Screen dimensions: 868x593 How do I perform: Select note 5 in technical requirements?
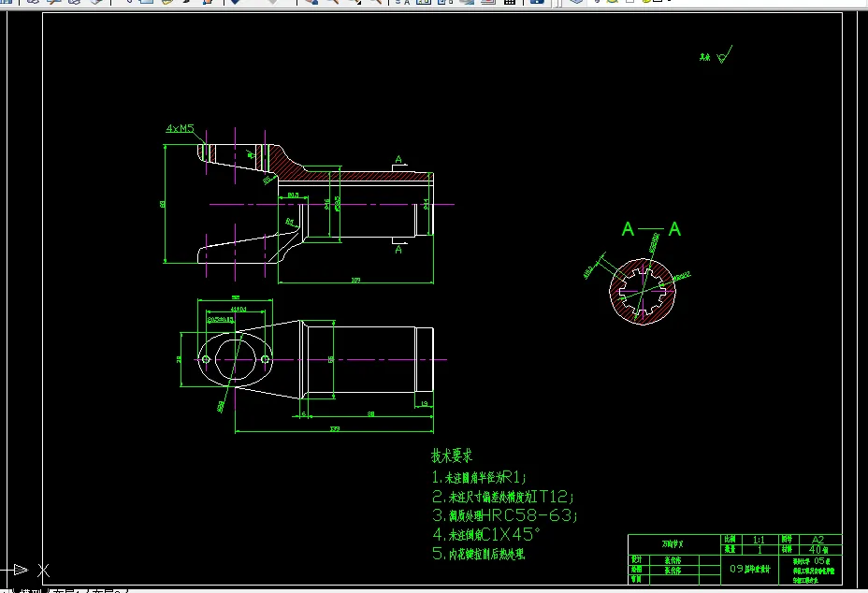[x=478, y=554]
